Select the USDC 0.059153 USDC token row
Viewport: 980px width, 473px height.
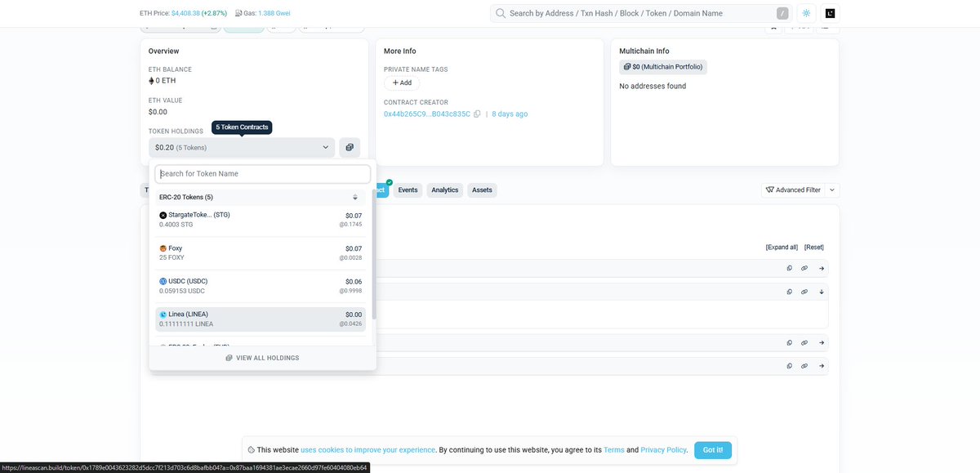261,285
